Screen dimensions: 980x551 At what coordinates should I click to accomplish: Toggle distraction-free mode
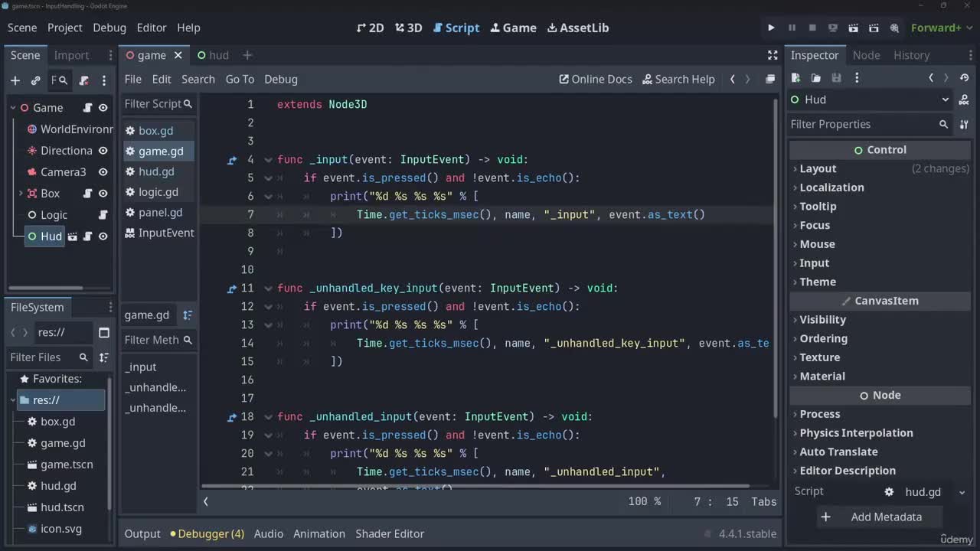[773, 55]
